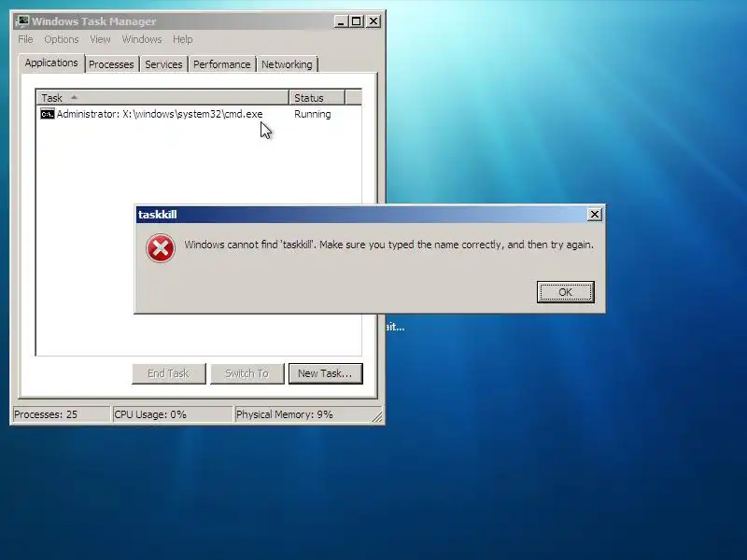Click the Task Manager title bar icon

point(21,21)
